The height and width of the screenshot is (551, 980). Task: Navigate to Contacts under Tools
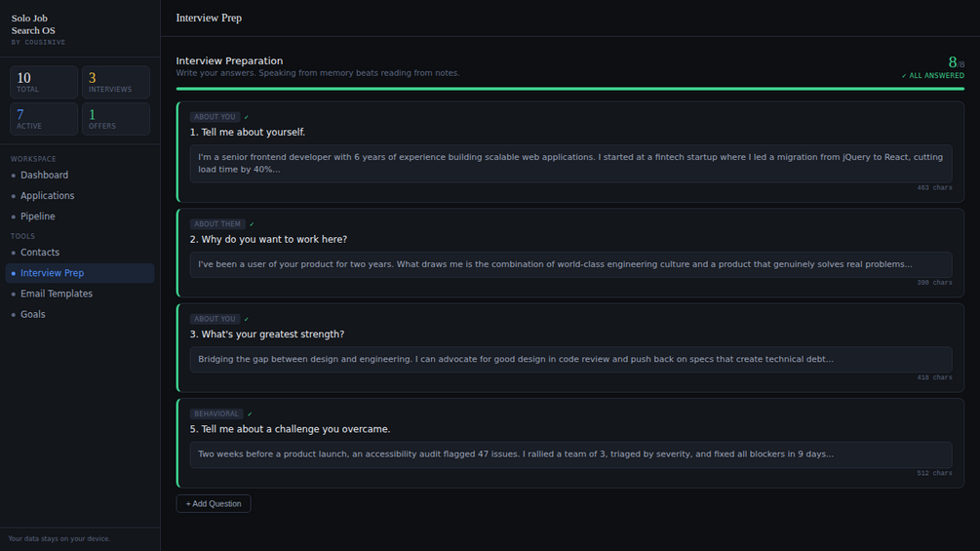point(40,253)
